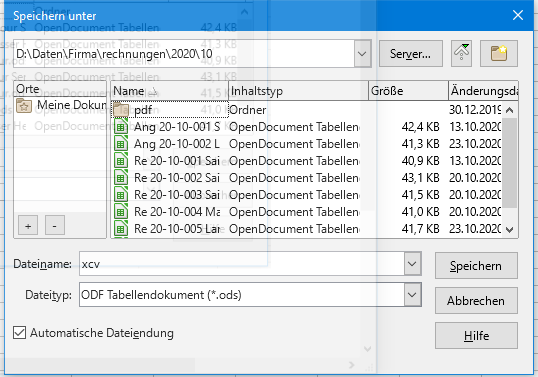Click file list scroll down arrow
This screenshot has width=538, height=377.
pyautogui.click(x=510, y=229)
